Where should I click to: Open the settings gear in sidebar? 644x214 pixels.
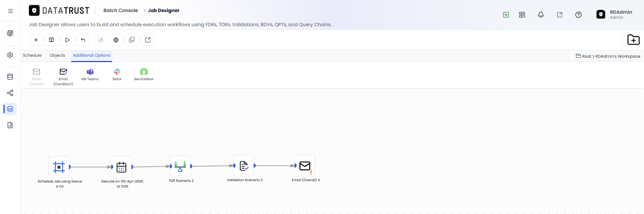[x=10, y=55]
